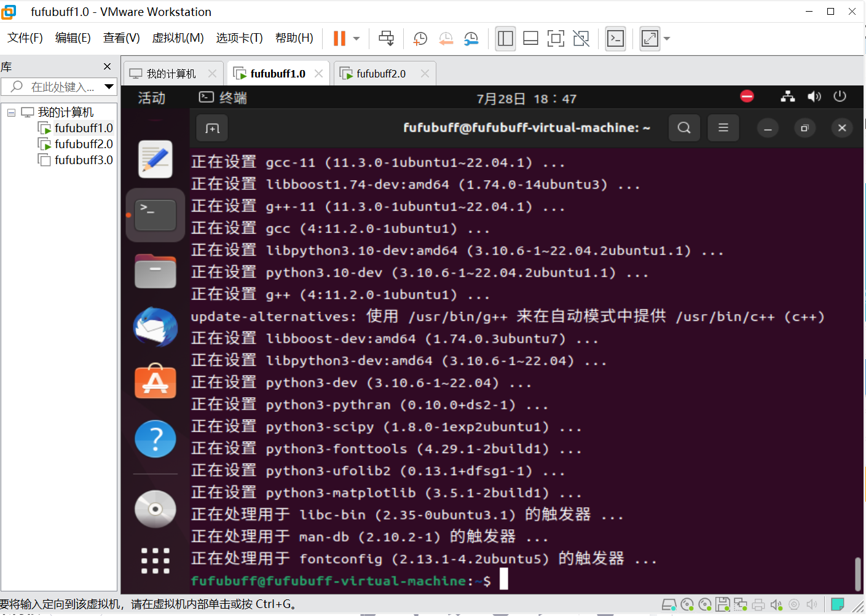This screenshot has height=616, width=866.
Task: Open the 虚拟机(M) menu
Action: click(x=178, y=38)
